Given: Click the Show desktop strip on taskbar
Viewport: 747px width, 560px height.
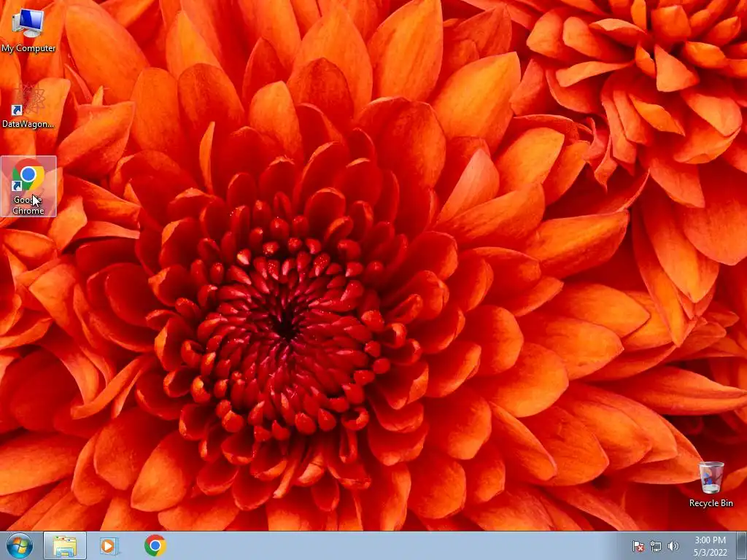Looking at the screenshot, I should [742, 545].
